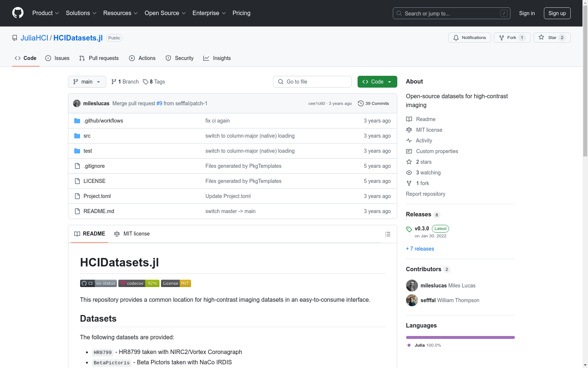Expand the Resources menu
588x368 pixels.
click(121, 13)
